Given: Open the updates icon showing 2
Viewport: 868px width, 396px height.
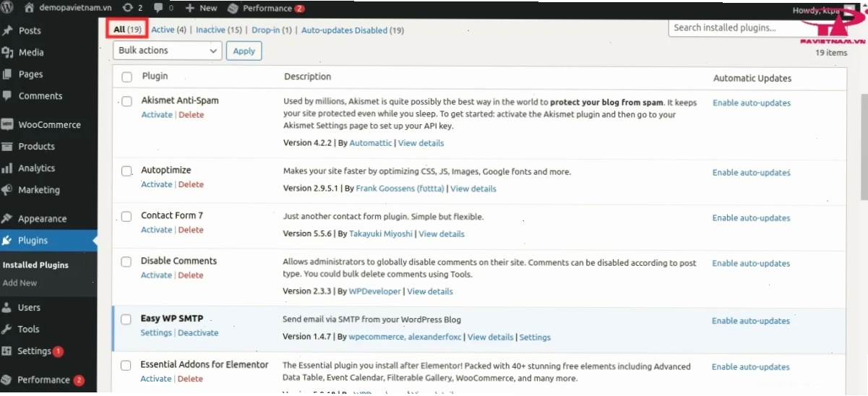Looking at the screenshot, I should (128, 8).
